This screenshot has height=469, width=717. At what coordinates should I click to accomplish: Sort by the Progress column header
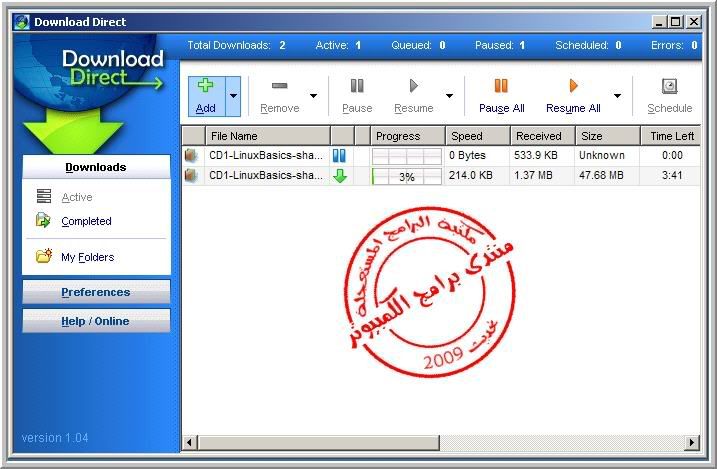(408, 136)
